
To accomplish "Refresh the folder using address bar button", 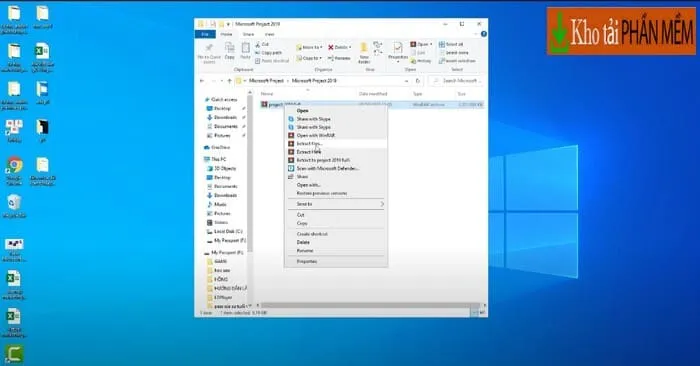I will pyautogui.click(x=418, y=81).
